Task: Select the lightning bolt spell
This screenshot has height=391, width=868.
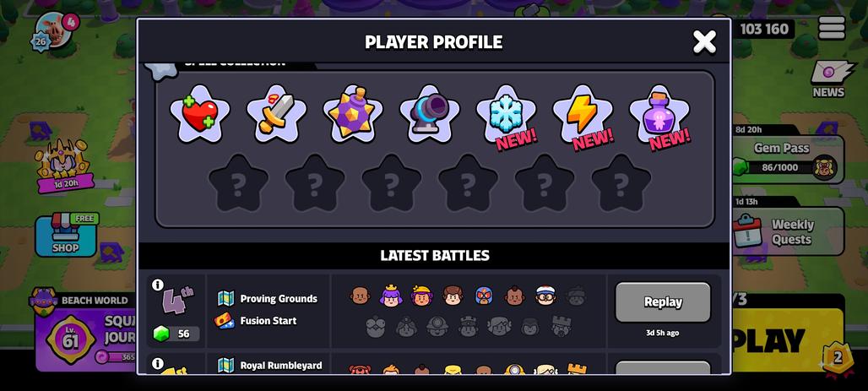Action: pyautogui.click(x=583, y=114)
